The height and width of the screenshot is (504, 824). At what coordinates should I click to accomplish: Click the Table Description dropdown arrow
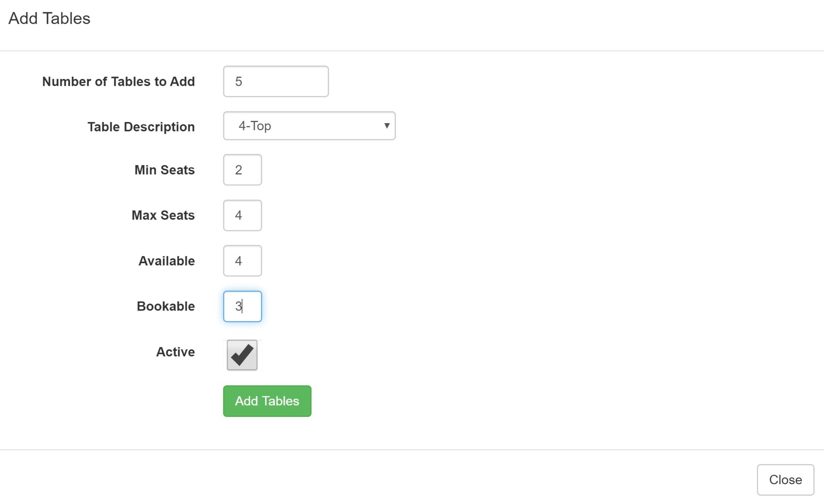point(386,126)
